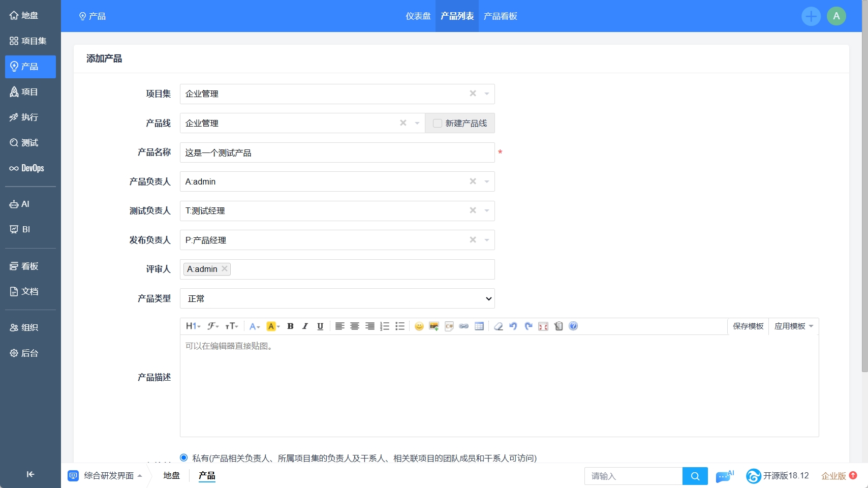The image size is (868, 488).
Task: Open the 企业版 upgrade link
Action: tap(833, 476)
